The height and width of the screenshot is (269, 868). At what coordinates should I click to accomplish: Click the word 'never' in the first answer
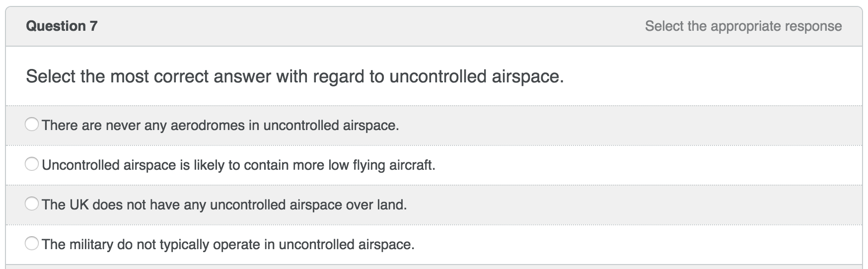tap(123, 125)
